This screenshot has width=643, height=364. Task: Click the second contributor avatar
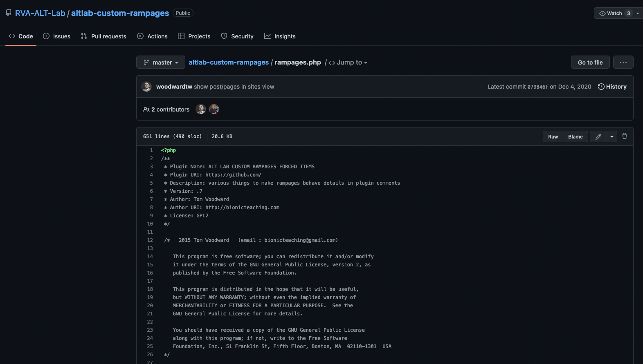214,109
